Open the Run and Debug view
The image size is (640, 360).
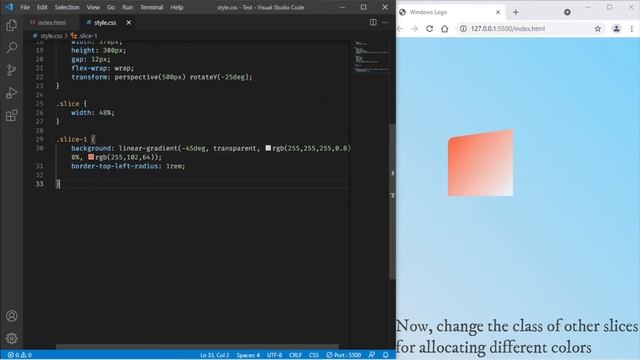pyautogui.click(x=11, y=93)
